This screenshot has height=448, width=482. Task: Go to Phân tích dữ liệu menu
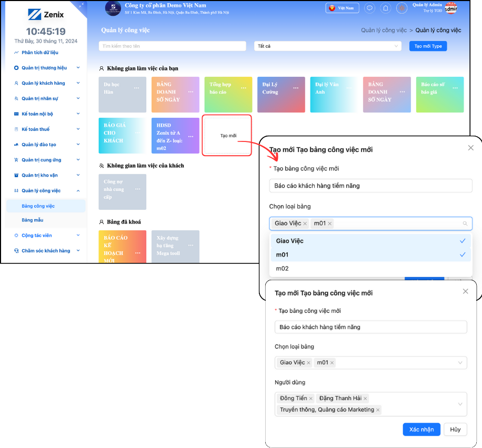point(40,53)
